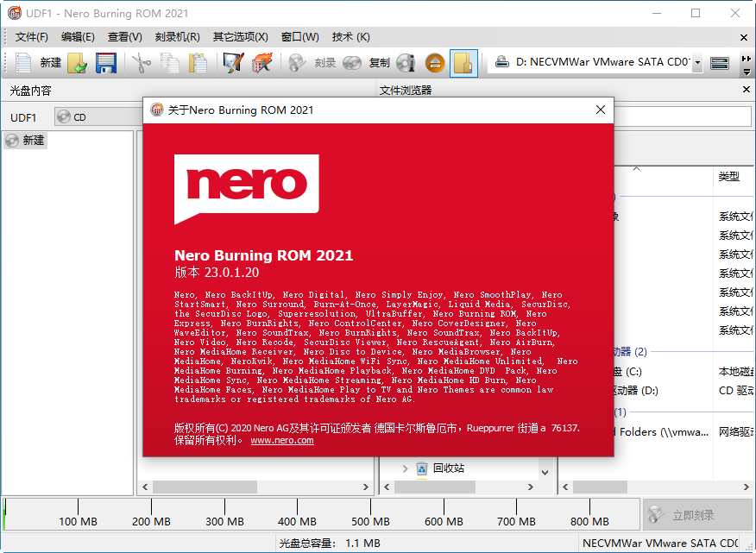Click the file browser address input field
This screenshot has height=553, width=756.
point(683,116)
